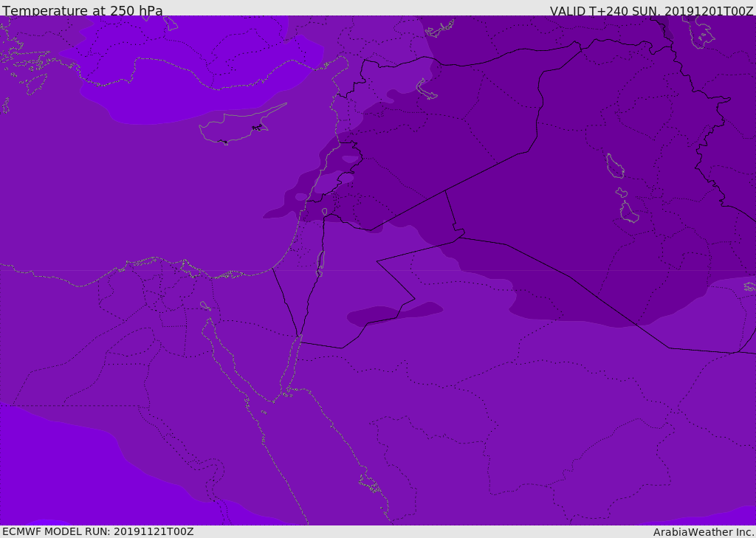Click the ECMWF MODEL RUN text
The width and height of the screenshot is (756, 538).
[x=97, y=531]
